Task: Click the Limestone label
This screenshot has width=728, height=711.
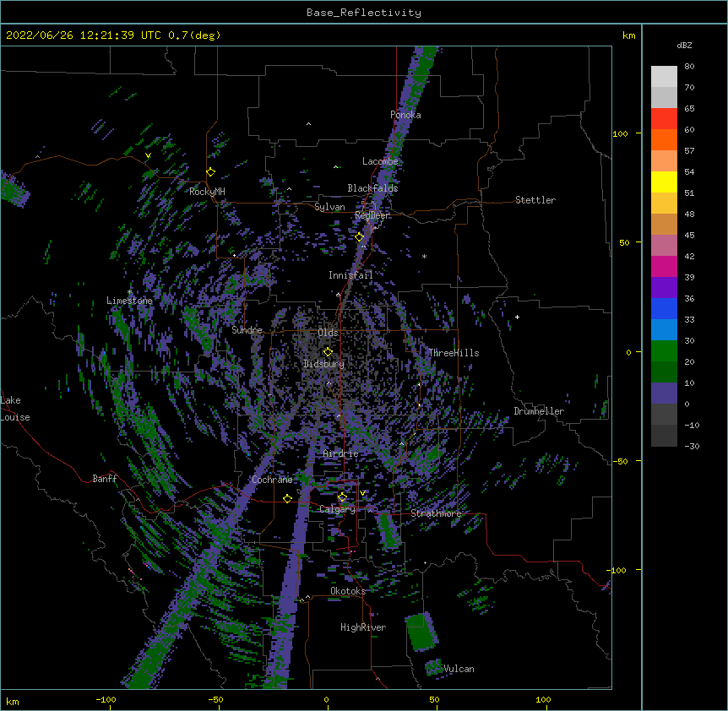Action: tap(129, 301)
